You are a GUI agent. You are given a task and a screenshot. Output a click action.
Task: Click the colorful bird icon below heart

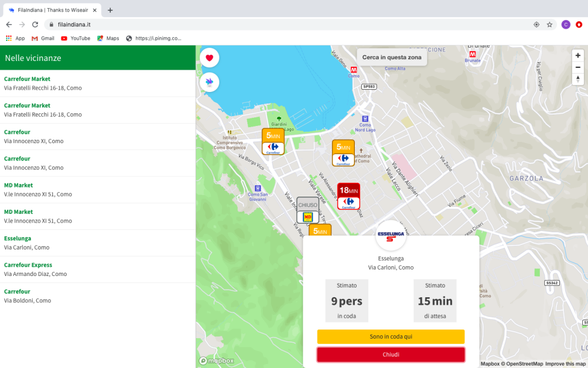[x=210, y=82]
